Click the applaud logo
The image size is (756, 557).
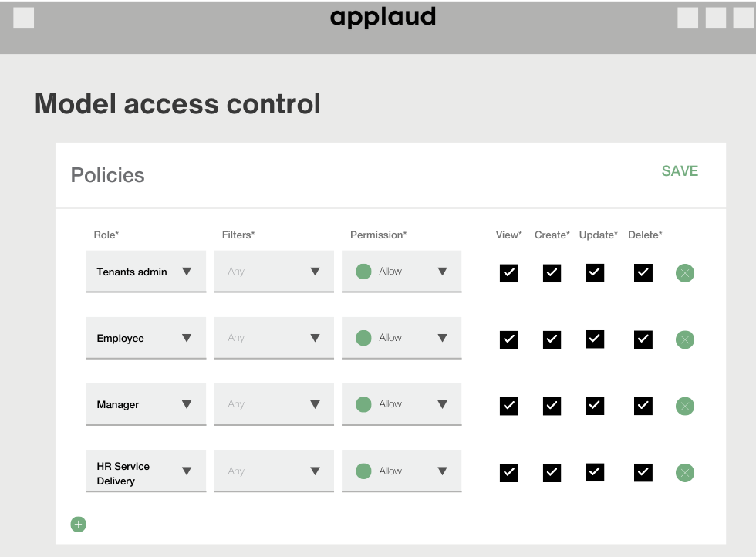tap(383, 18)
